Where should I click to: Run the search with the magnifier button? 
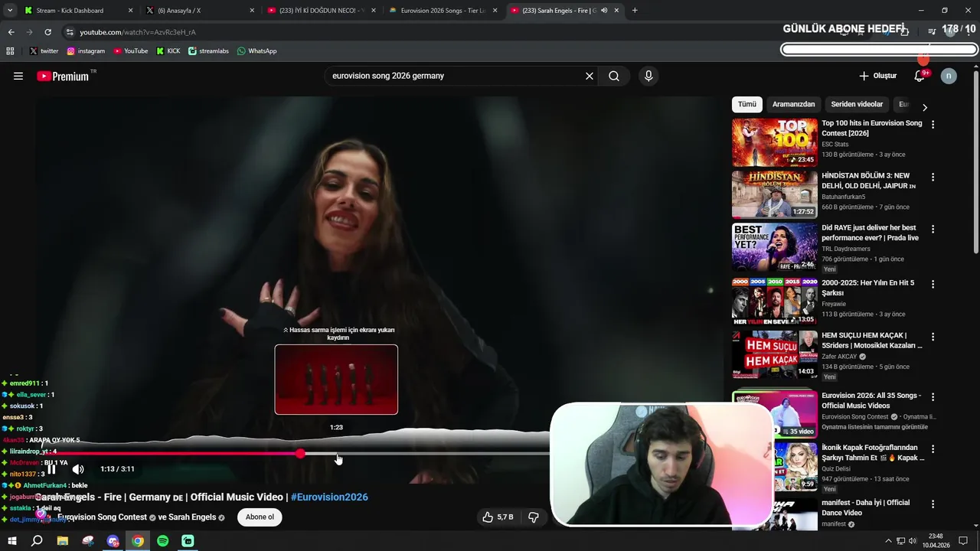click(614, 76)
